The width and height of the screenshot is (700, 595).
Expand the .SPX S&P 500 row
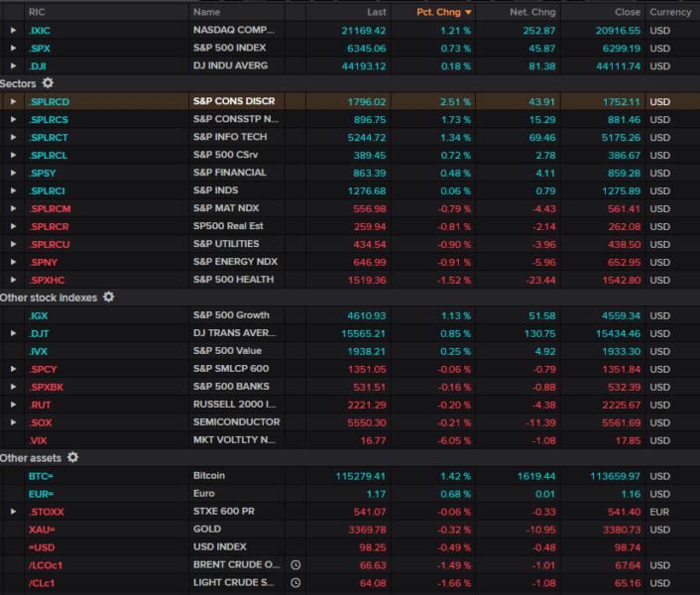tap(14, 49)
